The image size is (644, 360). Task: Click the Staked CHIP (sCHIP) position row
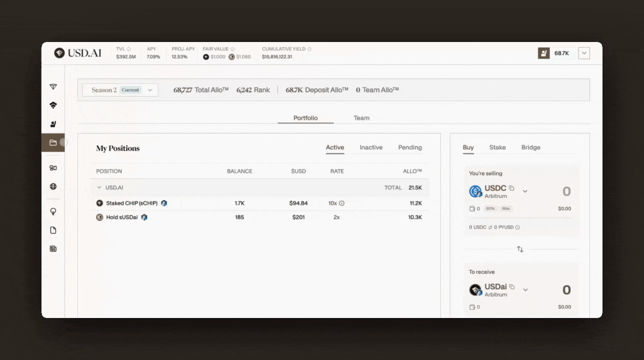click(259, 203)
